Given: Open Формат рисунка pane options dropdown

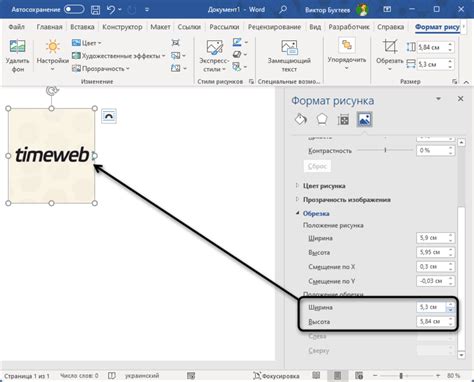Looking at the screenshot, I should 439,99.
